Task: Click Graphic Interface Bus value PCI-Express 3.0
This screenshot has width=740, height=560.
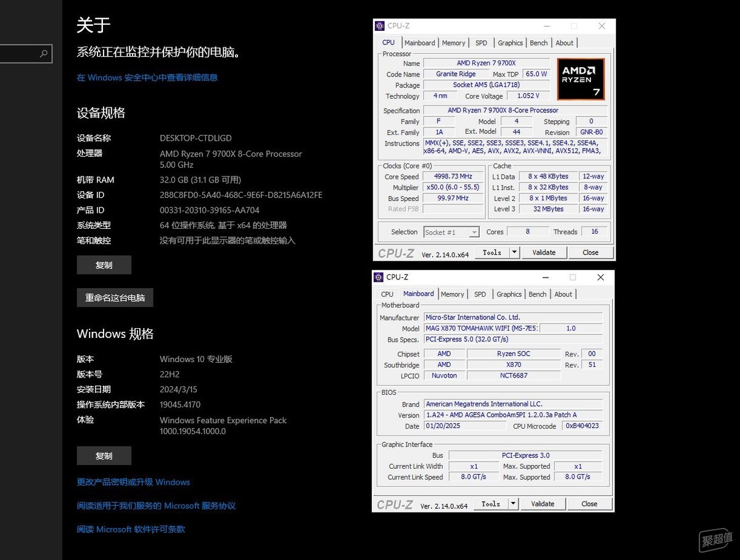Action: pyautogui.click(x=525, y=455)
